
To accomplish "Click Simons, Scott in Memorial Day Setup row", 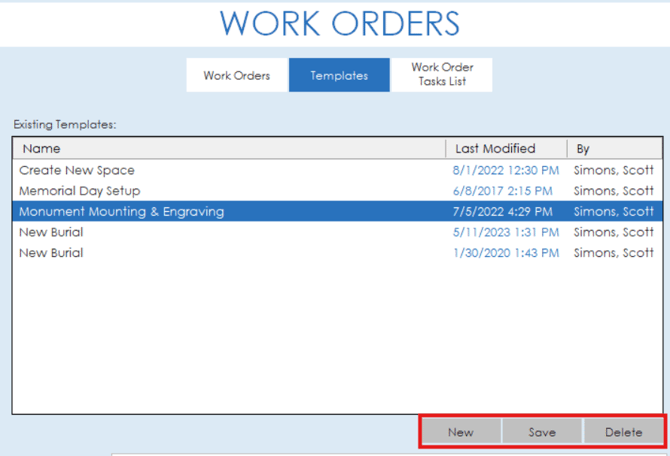I will 613,191.
